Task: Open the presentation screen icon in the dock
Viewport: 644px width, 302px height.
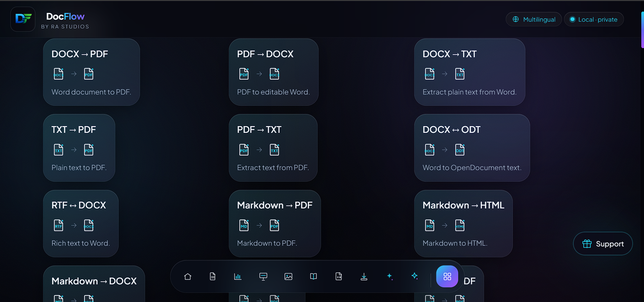Action: (263, 277)
